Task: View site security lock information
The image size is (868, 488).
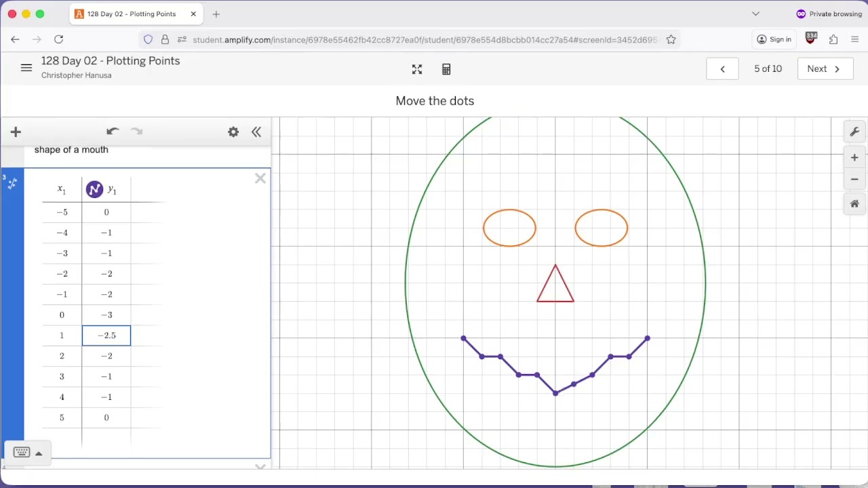Action: point(165,39)
